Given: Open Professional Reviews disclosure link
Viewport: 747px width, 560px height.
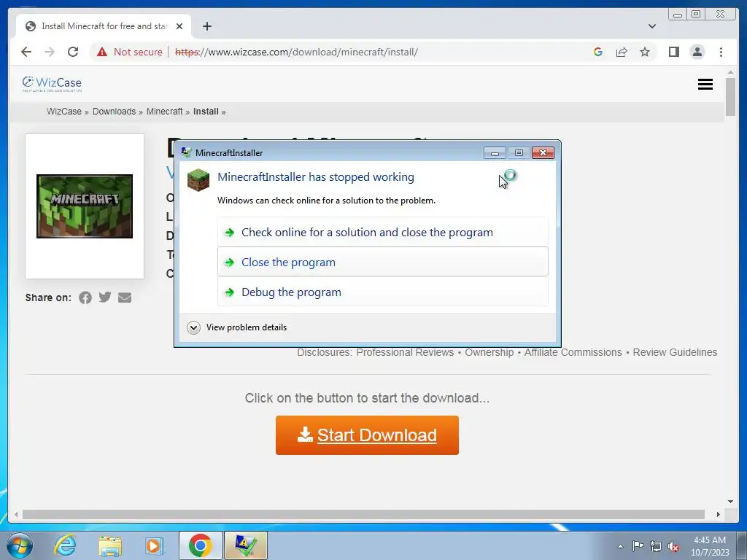Looking at the screenshot, I should [x=405, y=352].
